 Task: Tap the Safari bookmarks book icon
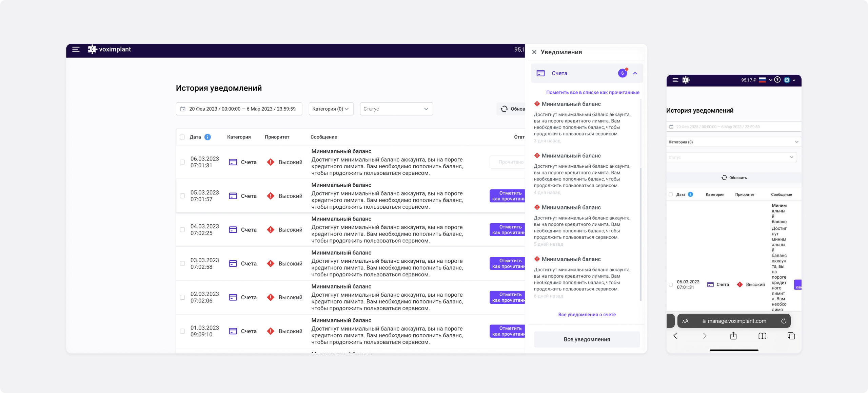pos(762,336)
